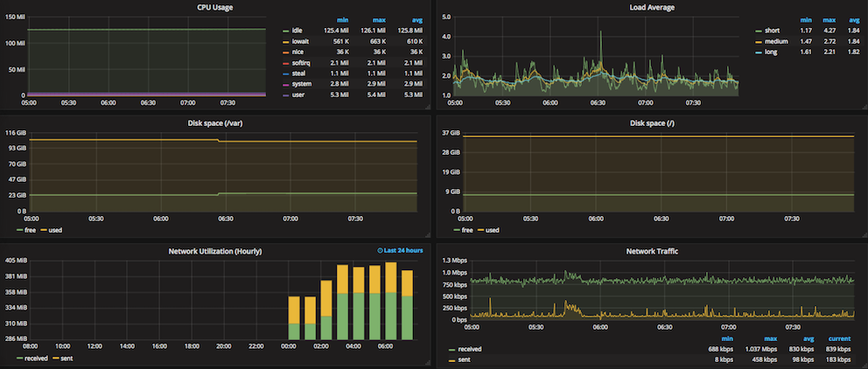Sort Load Average legend by max column
The image size is (868, 369).
click(x=829, y=20)
